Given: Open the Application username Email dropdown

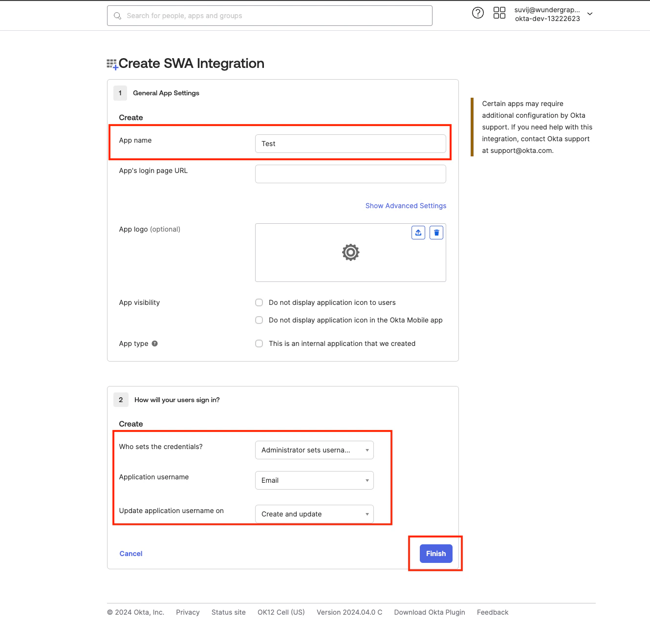Looking at the screenshot, I should (x=314, y=480).
